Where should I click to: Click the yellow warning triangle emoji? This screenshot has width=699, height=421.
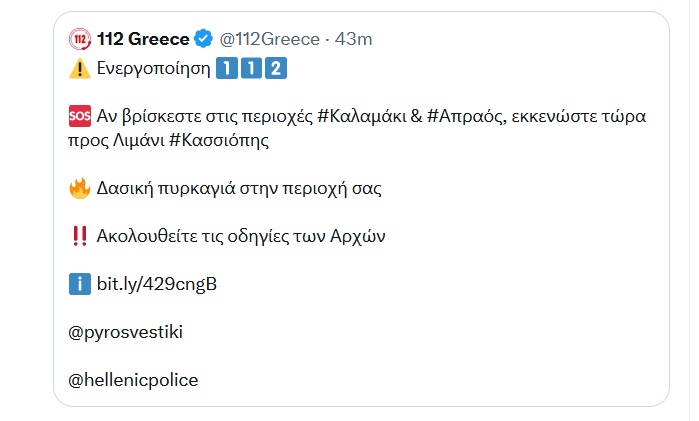(80, 68)
